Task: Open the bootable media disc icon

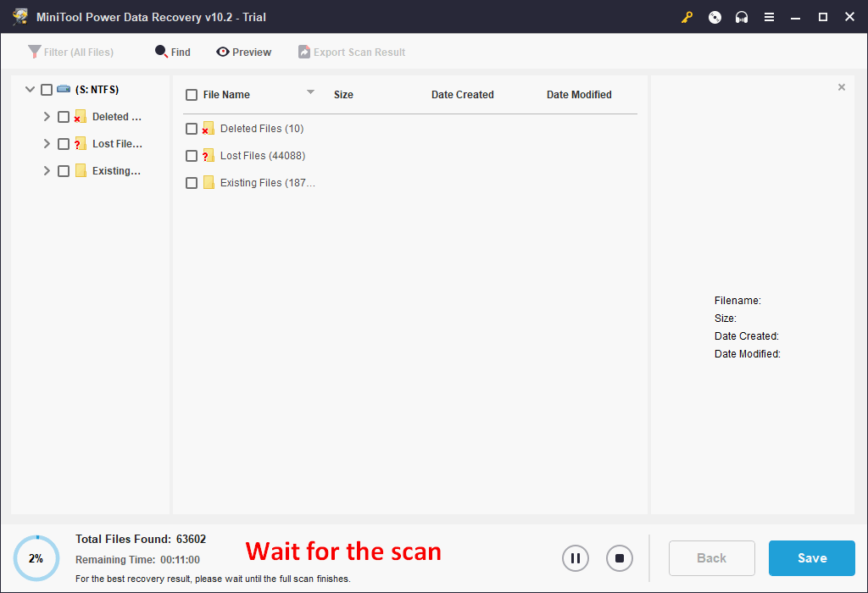Action: (x=715, y=17)
